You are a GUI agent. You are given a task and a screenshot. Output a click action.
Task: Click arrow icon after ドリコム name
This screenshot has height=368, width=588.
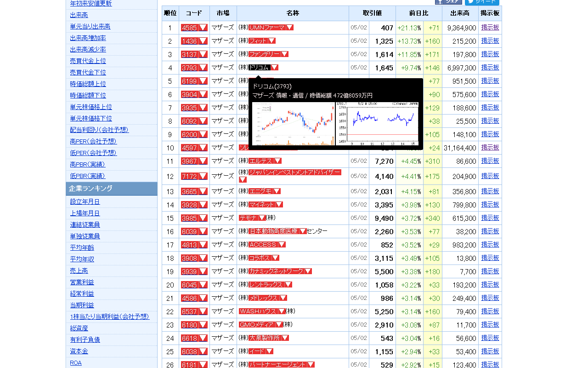pos(274,68)
